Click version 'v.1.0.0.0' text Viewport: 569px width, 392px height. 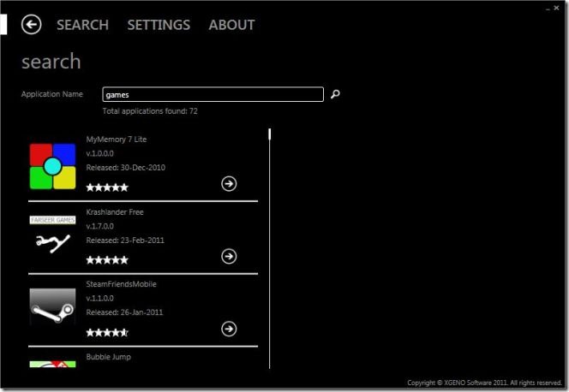click(x=99, y=153)
